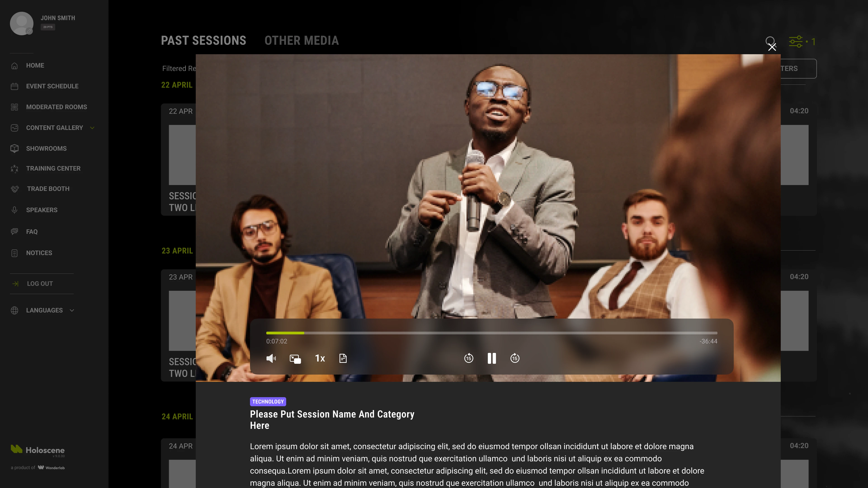Click the 20 PTS points badge

48,27
